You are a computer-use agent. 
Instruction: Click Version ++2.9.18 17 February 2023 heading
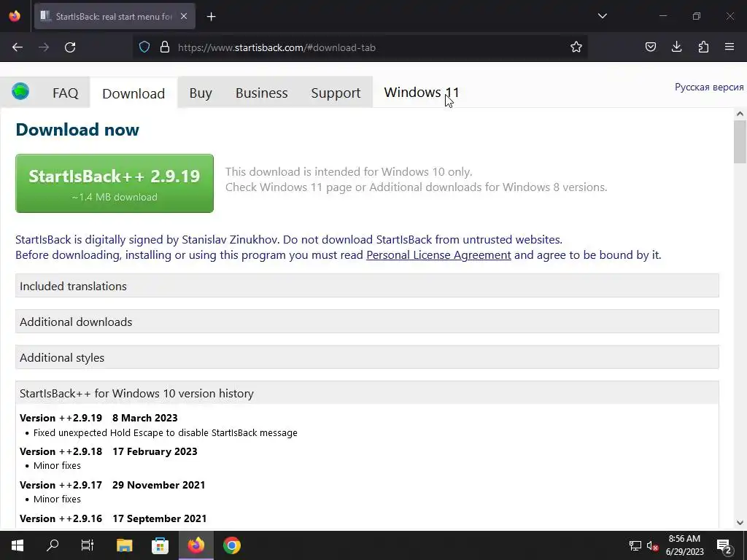pyautogui.click(x=109, y=451)
